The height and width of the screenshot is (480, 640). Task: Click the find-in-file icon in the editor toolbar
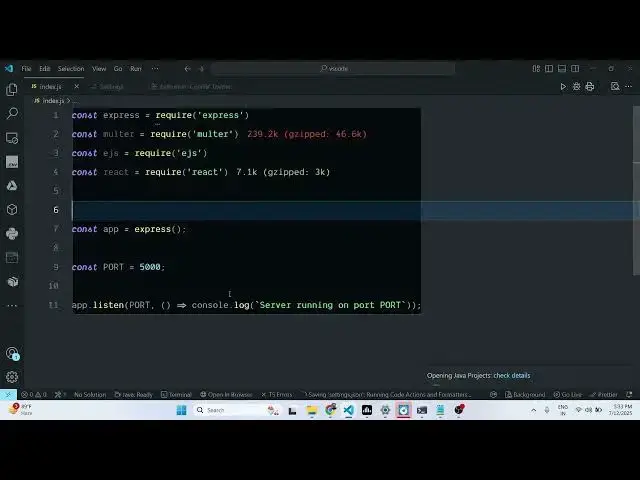pyautogui.click(x=615, y=87)
